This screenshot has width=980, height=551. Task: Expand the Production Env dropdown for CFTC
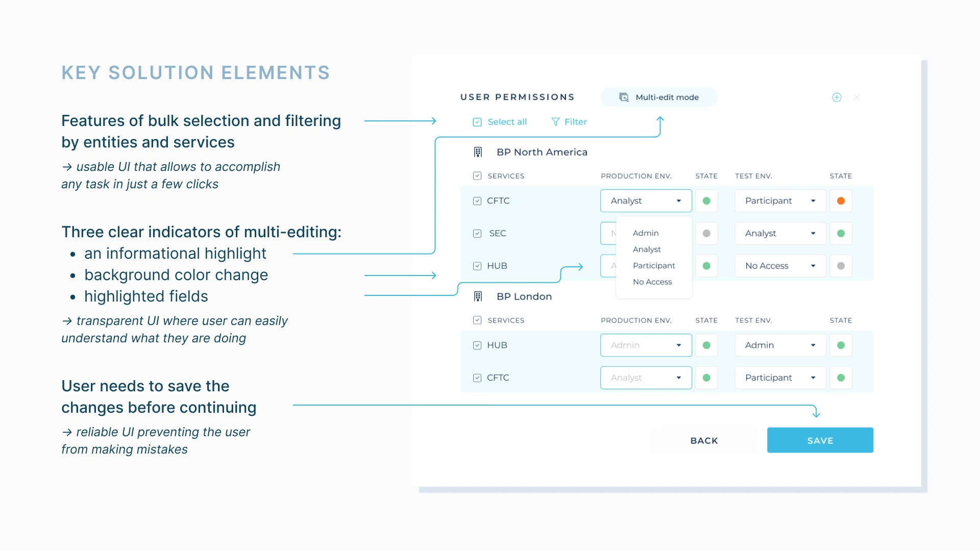(679, 201)
